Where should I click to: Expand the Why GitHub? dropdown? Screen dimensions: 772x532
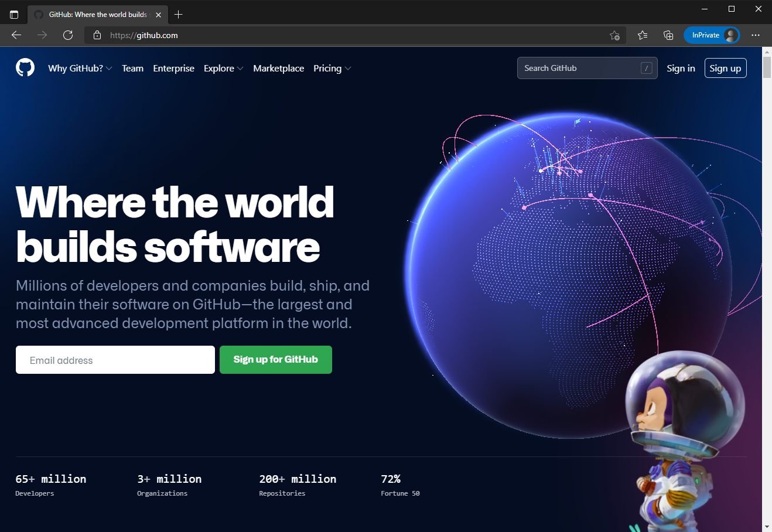[x=80, y=69]
